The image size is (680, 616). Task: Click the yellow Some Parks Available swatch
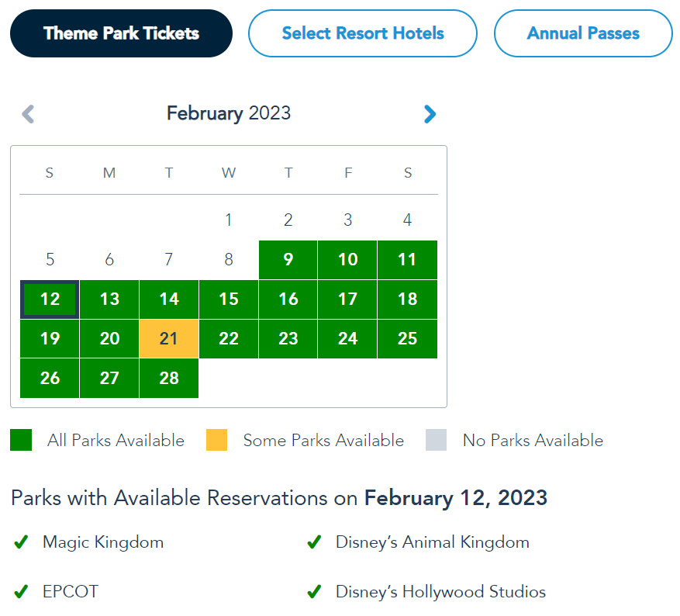click(216, 441)
